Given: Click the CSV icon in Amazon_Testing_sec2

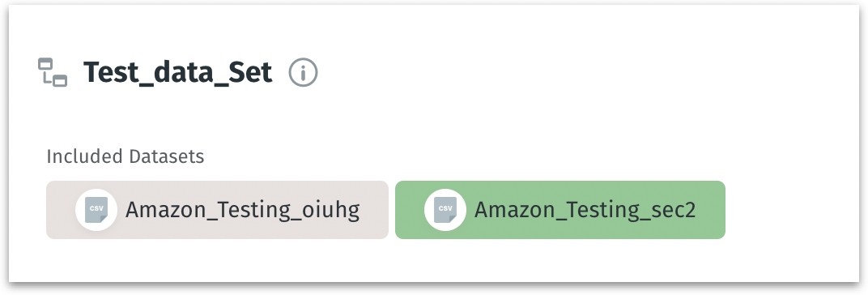Looking at the screenshot, I should (x=445, y=210).
